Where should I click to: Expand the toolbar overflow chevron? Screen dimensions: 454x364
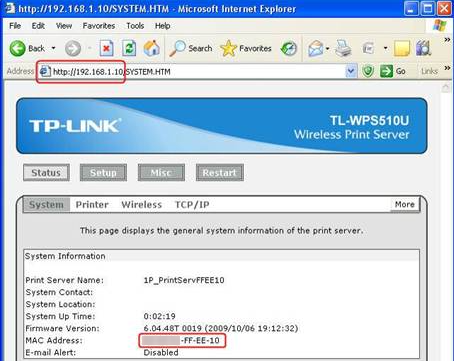click(447, 40)
